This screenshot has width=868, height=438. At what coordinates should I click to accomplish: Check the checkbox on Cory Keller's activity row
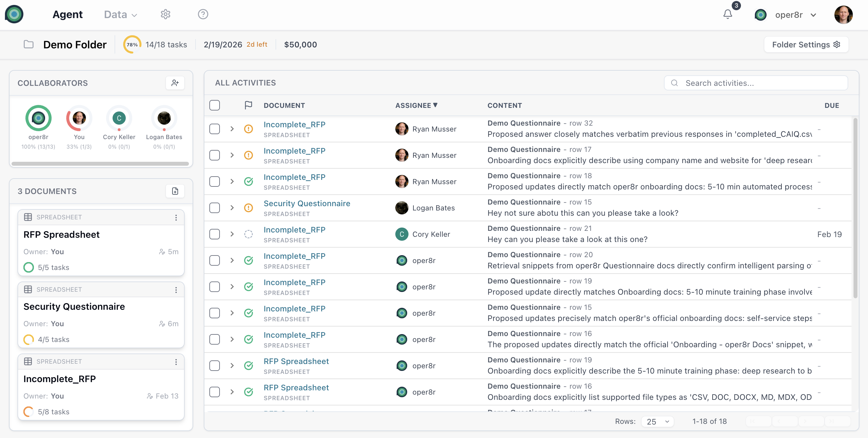pos(215,234)
